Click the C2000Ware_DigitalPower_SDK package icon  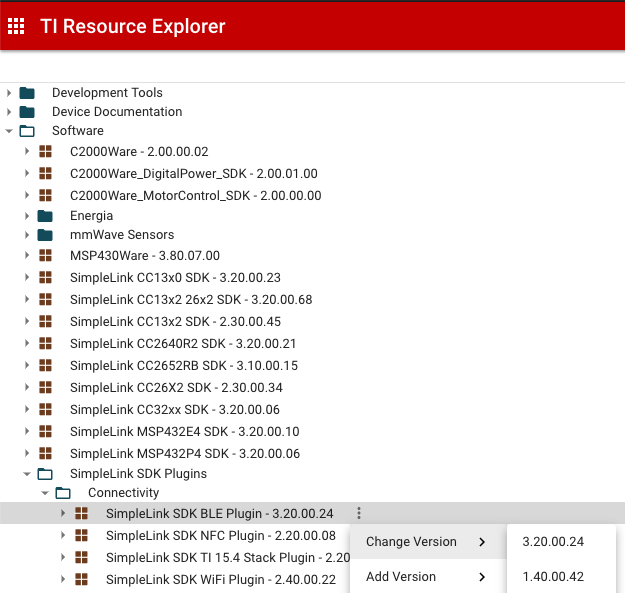(x=45, y=173)
